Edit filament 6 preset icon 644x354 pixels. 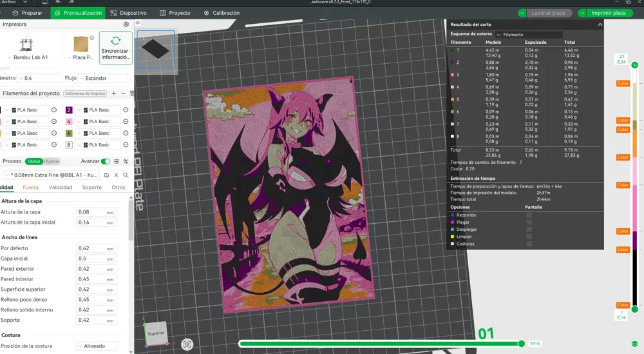click(126, 133)
